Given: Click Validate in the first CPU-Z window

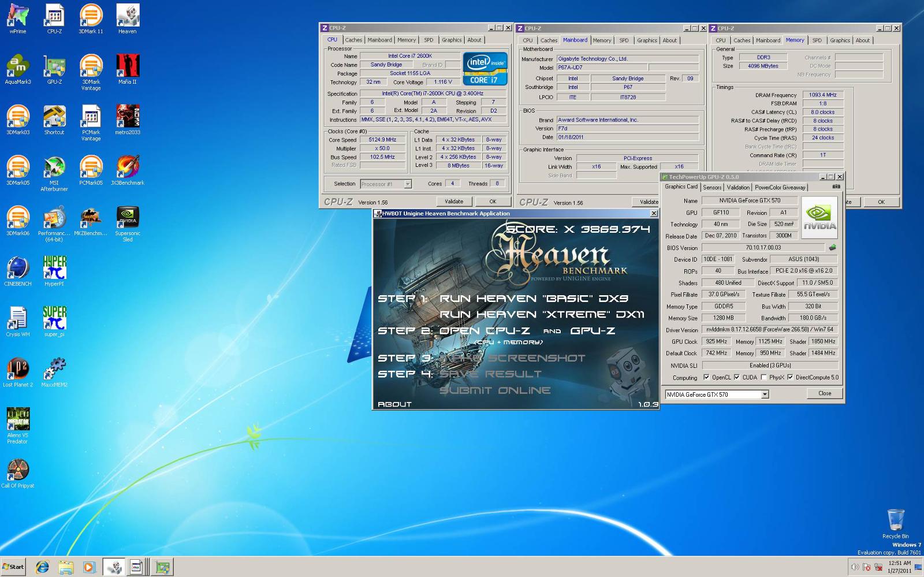Looking at the screenshot, I should pos(454,202).
